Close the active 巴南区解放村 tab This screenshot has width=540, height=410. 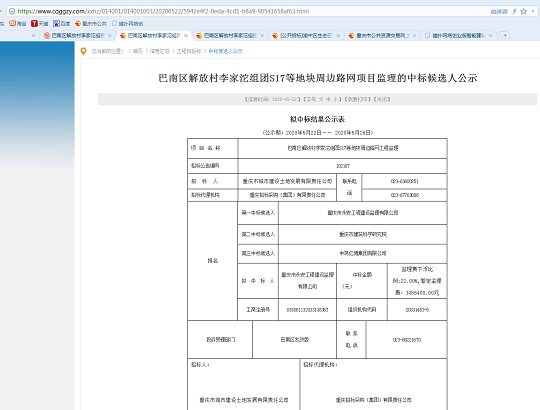click(186, 35)
